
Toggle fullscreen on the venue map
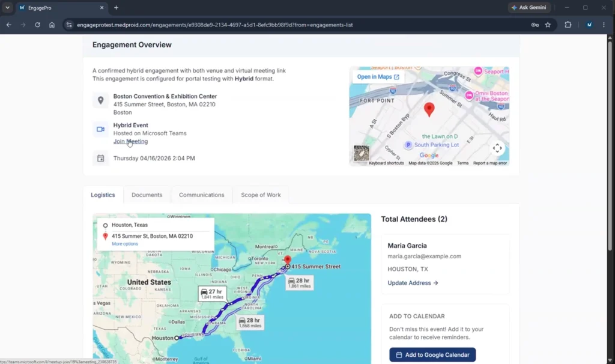click(497, 148)
